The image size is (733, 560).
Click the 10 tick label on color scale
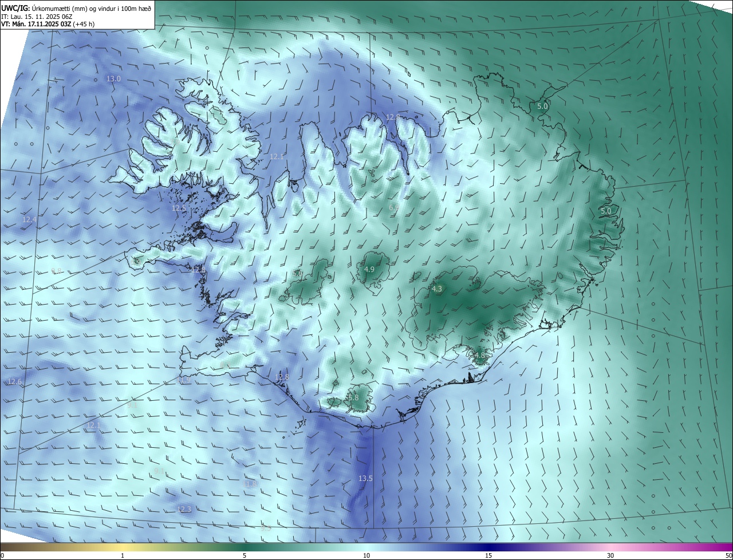[366, 555]
